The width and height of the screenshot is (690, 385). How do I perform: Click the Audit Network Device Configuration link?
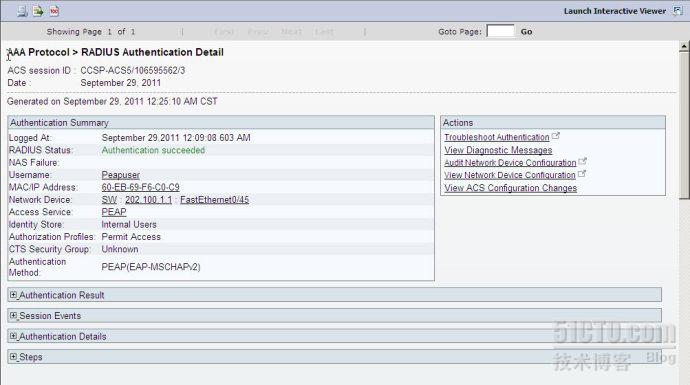coord(510,163)
